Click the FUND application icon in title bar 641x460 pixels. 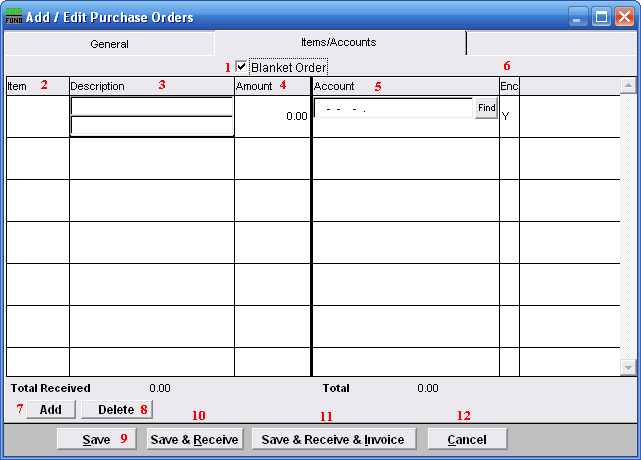pyautogui.click(x=14, y=17)
